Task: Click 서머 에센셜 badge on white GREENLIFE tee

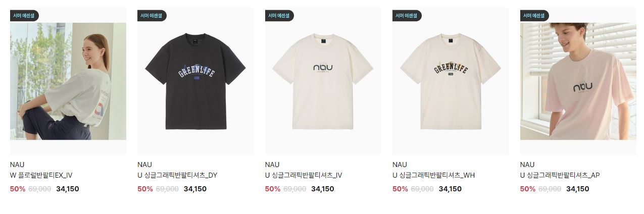Action: click(407, 16)
